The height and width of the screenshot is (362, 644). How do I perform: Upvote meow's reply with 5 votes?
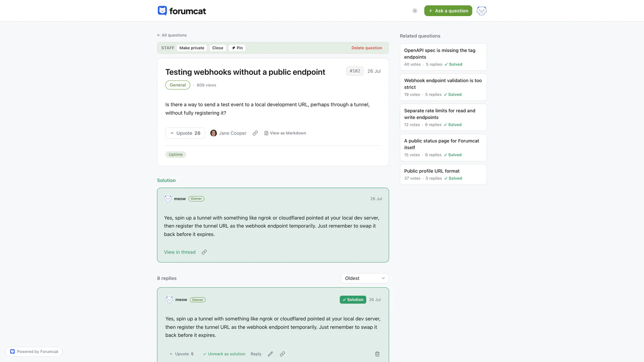click(182, 354)
